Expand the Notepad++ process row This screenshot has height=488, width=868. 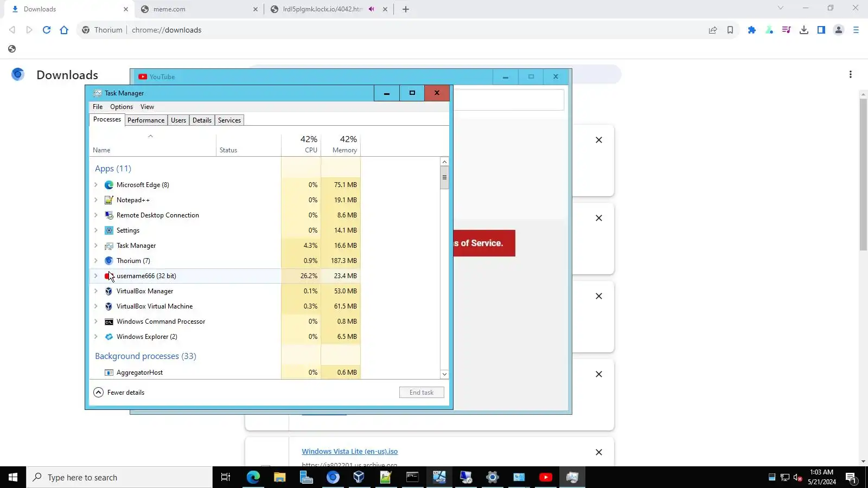tap(96, 200)
